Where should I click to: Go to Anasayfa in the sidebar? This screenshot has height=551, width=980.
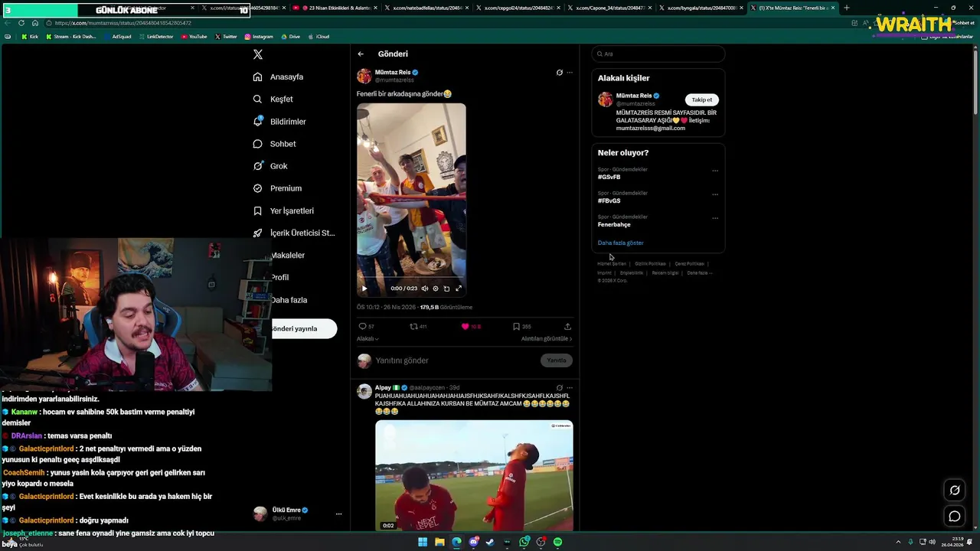click(278, 77)
